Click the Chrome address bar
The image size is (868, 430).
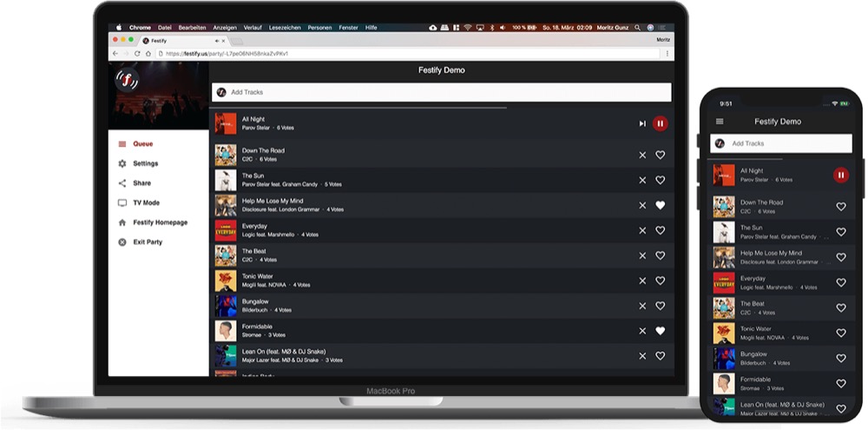coord(408,54)
